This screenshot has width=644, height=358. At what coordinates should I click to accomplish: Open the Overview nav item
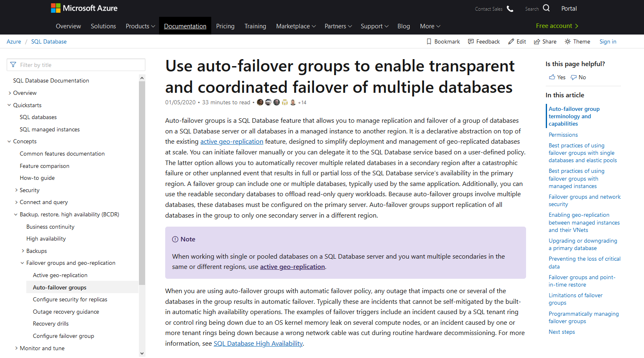click(68, 26)
